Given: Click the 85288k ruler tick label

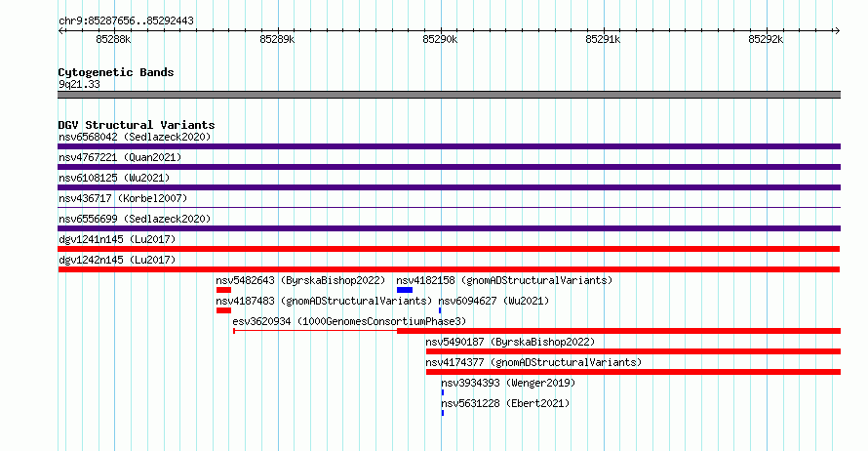Looking at the screenshot, I should click(113, 39).
